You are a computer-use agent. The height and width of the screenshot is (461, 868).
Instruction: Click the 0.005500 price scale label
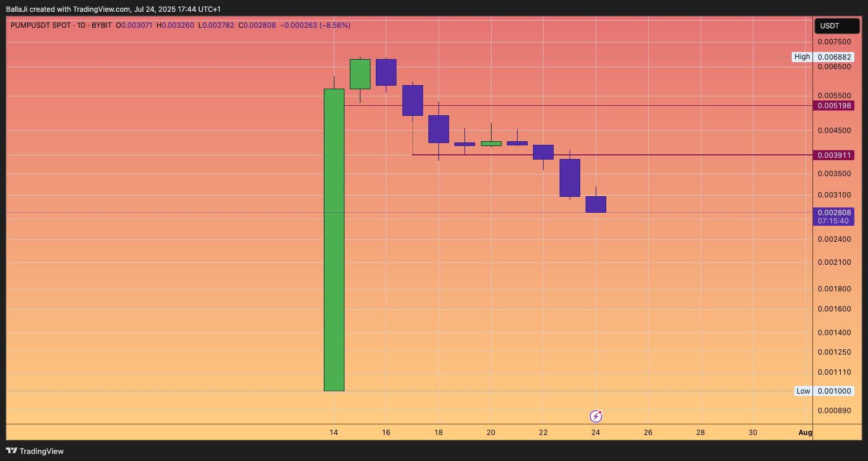pos(834,96)
